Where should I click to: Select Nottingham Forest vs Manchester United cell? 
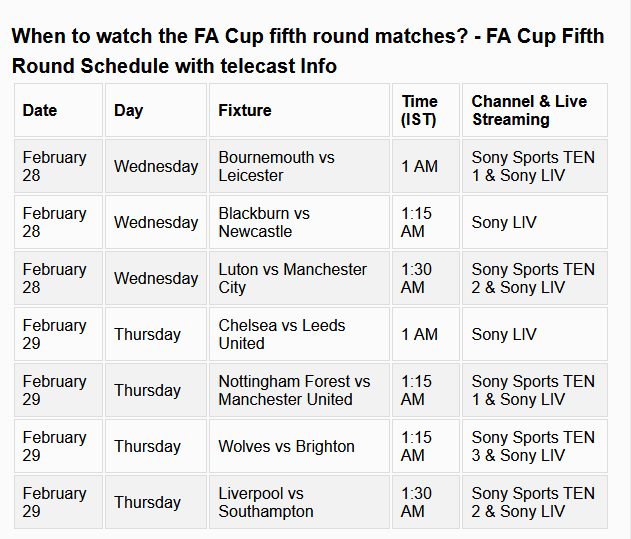(x=299, y=390)
